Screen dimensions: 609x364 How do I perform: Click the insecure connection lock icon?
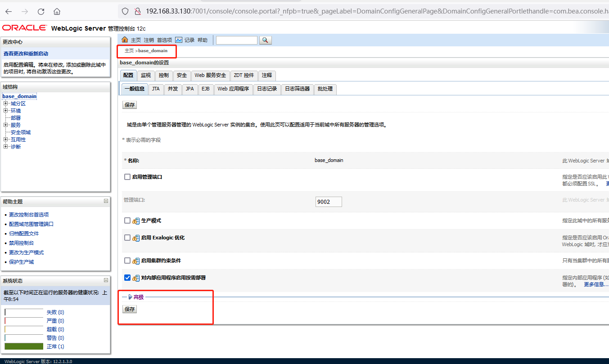click(138, 11)
